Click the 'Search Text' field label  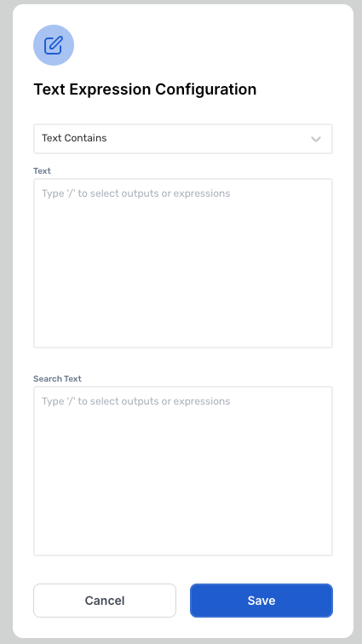(x=58, y=379)
